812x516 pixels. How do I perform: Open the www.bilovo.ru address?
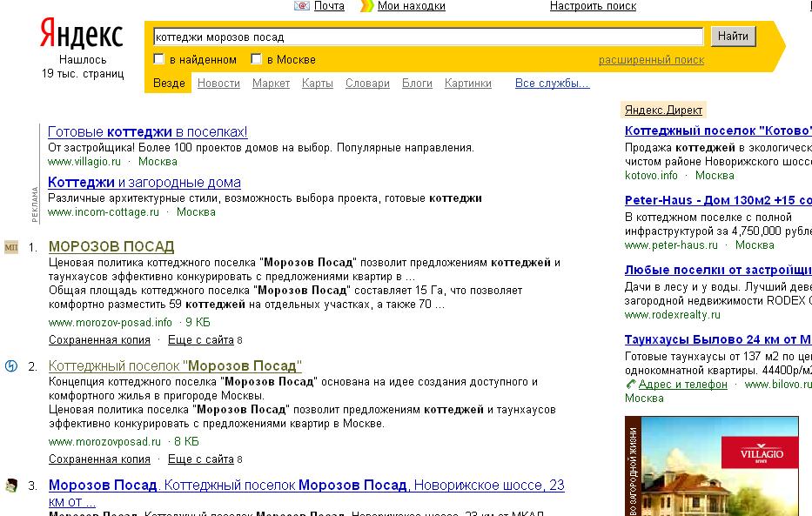tap(778, 385)
